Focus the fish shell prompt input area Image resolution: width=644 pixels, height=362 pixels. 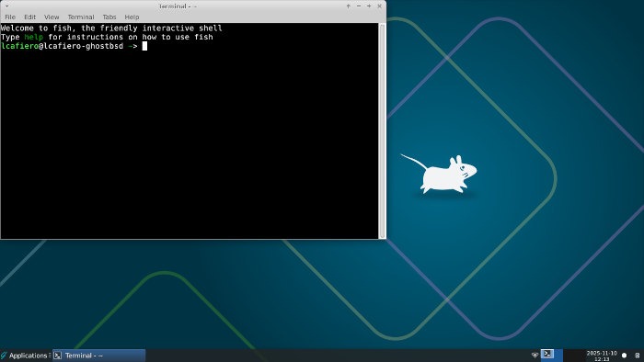(x=144, y=46)
